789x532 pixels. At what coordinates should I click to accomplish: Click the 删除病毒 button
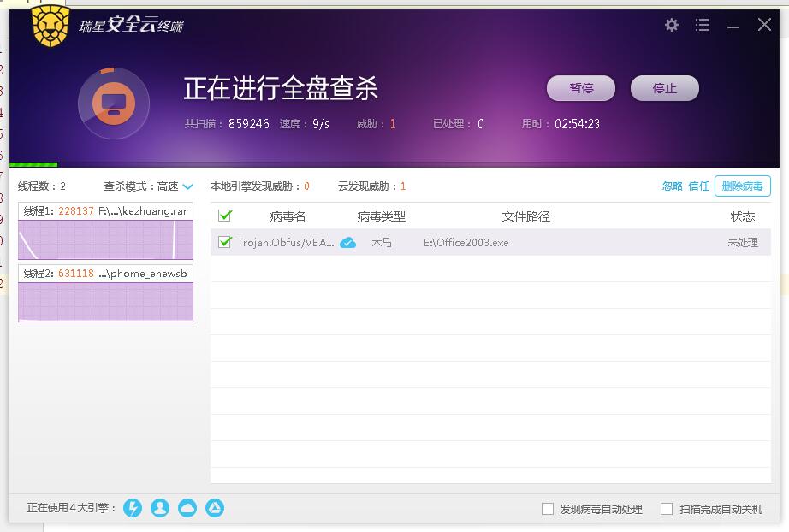(742, 186)
